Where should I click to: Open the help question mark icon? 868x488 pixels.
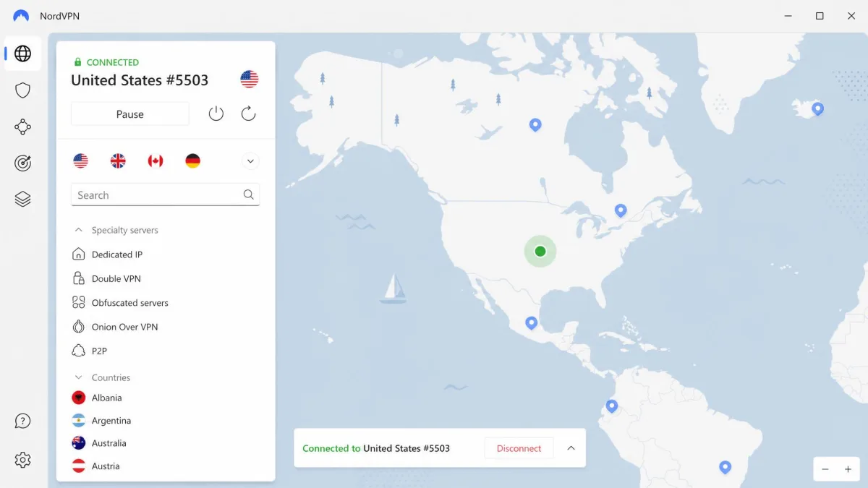click(x=22, y=421)
